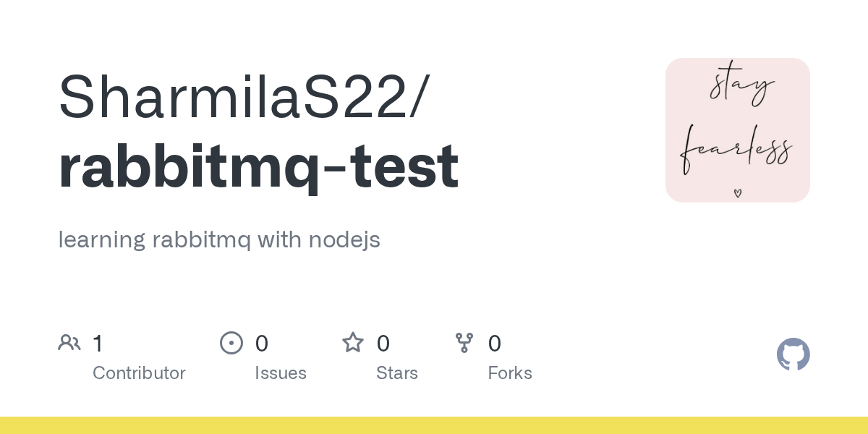
Task: Click the zero count above Stars
Action: (383, 344)
